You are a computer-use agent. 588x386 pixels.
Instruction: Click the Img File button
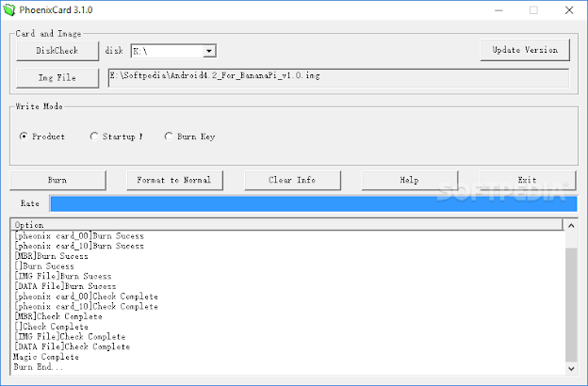pos(57,78)
